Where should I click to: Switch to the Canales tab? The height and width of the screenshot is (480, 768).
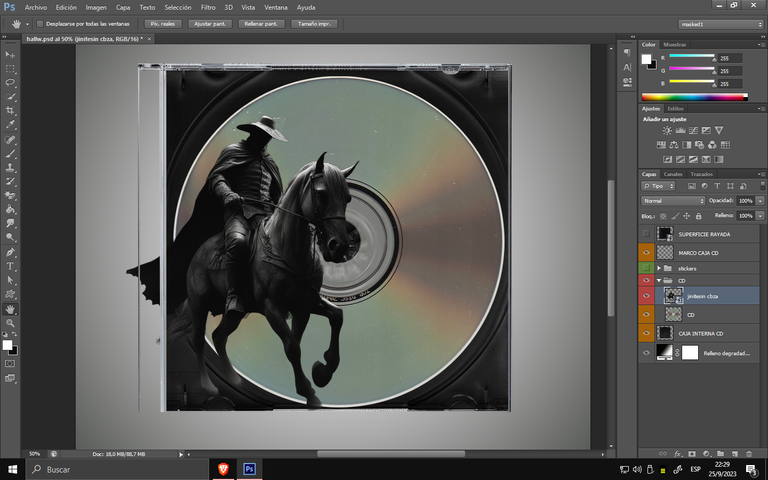(x=672, y=174)
